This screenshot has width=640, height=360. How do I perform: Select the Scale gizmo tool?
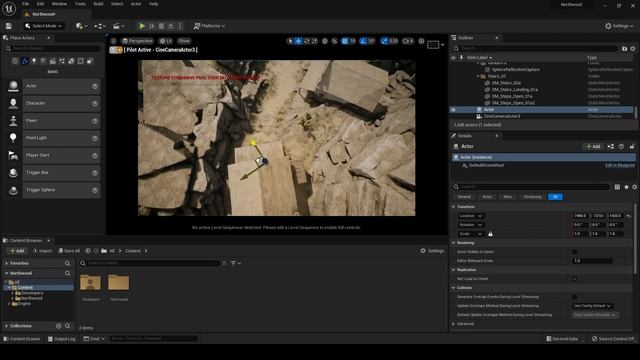click(x=315, y=41)
